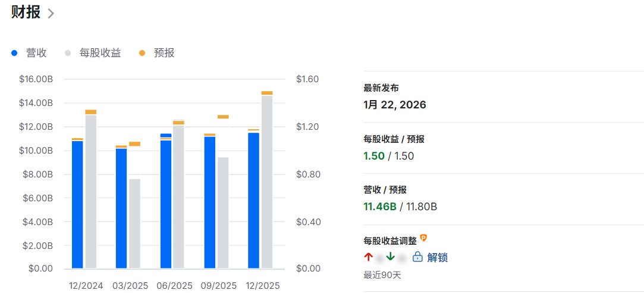Select the 03/2025 blue revenue bar
The image size is (644, 293).
[x=121, y=208]
